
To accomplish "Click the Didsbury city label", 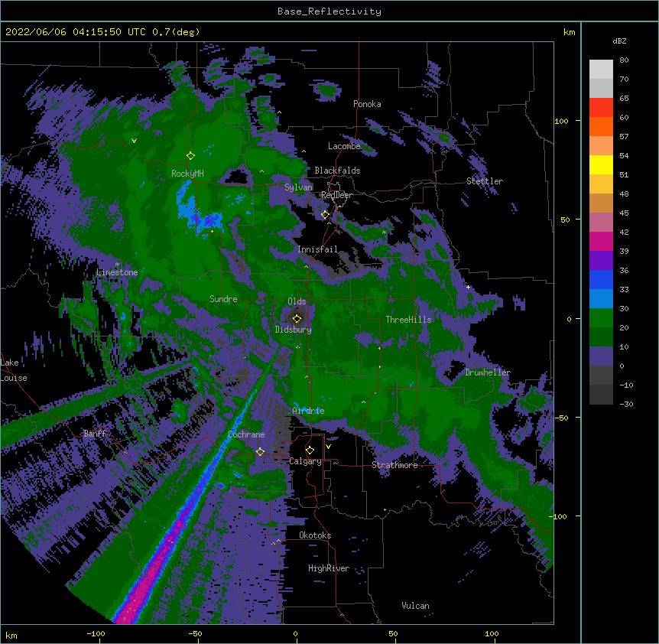I will click(294, 330).
